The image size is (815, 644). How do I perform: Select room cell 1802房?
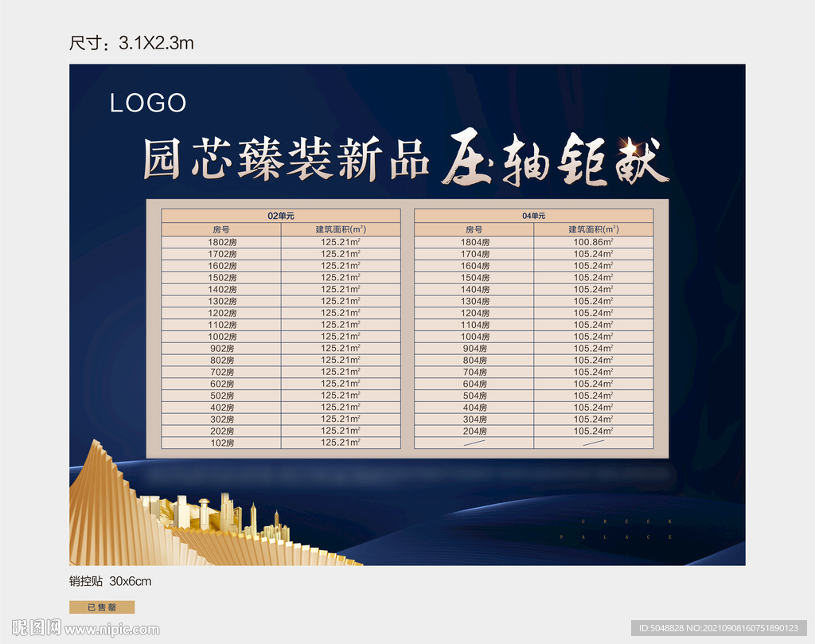[x=222, y=242]
